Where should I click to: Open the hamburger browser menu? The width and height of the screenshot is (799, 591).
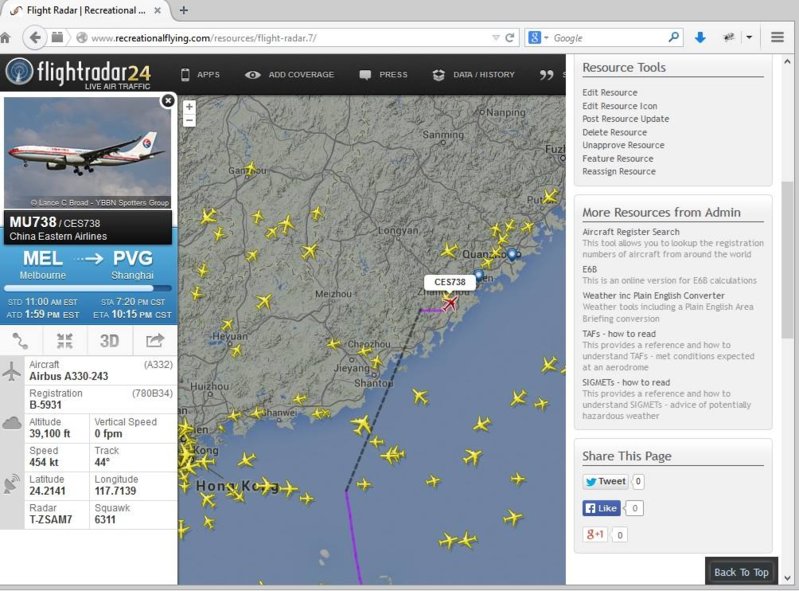coord(777,37)
